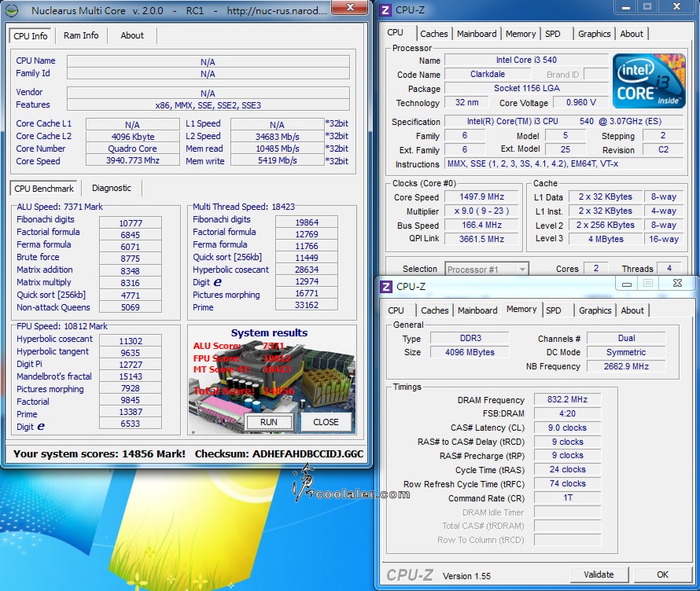Select the CPU Benchmark tab
700x591 pixels.
(44, 189)
